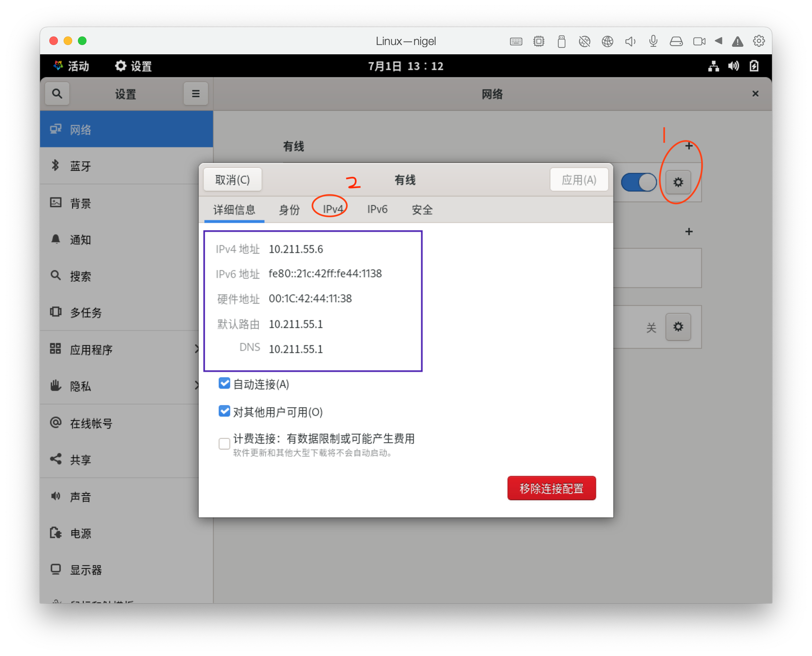Click the 移除连接配置 button

pyautogui.click(x=551, y=488)
